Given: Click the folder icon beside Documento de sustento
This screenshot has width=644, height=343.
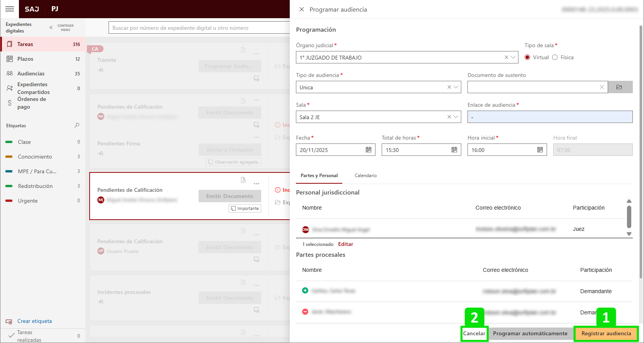Looking at the screenshot, I should (620, 87).
